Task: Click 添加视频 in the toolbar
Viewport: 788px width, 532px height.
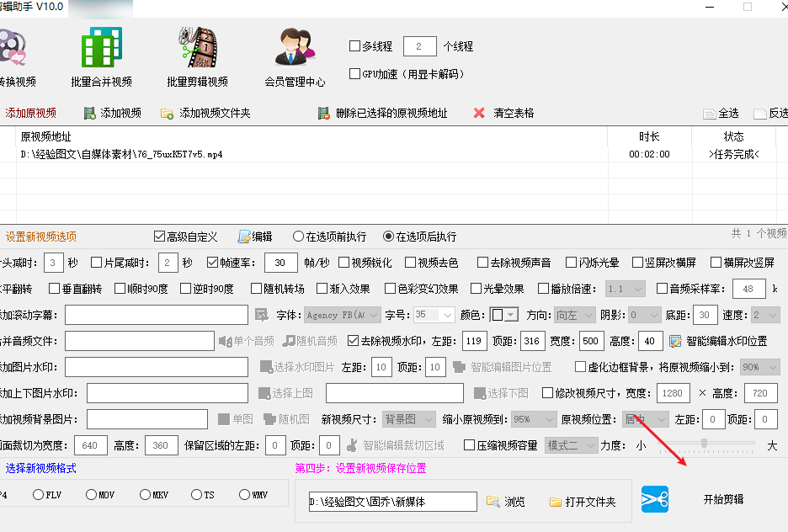Action: (x=113, y=113)
